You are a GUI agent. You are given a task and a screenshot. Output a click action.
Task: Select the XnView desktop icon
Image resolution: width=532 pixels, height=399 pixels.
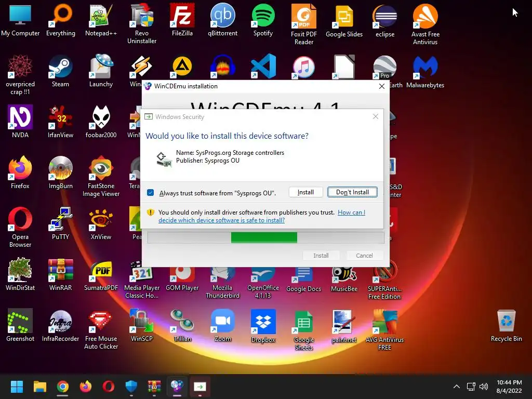[101, 224]
